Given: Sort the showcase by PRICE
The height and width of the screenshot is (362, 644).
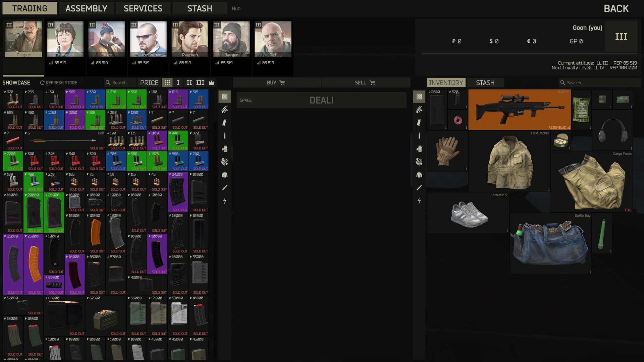Looking at the screenshot, I should pos(149,83).
